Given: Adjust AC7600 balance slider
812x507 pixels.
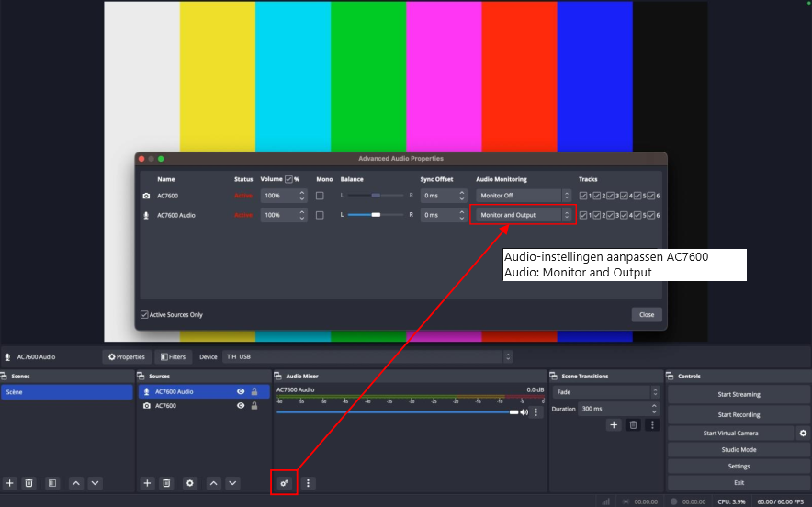Looking at the screenshot, I should point(376,196).
